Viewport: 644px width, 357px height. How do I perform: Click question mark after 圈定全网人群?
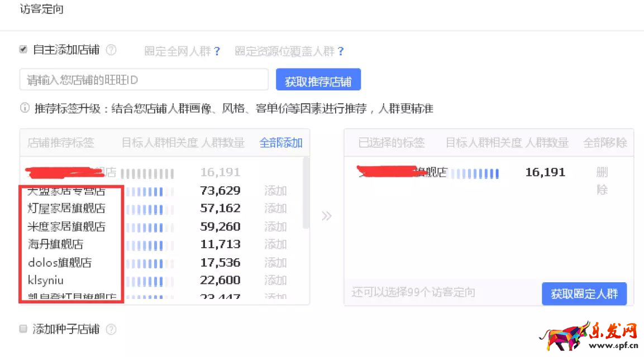coord(217,51)
